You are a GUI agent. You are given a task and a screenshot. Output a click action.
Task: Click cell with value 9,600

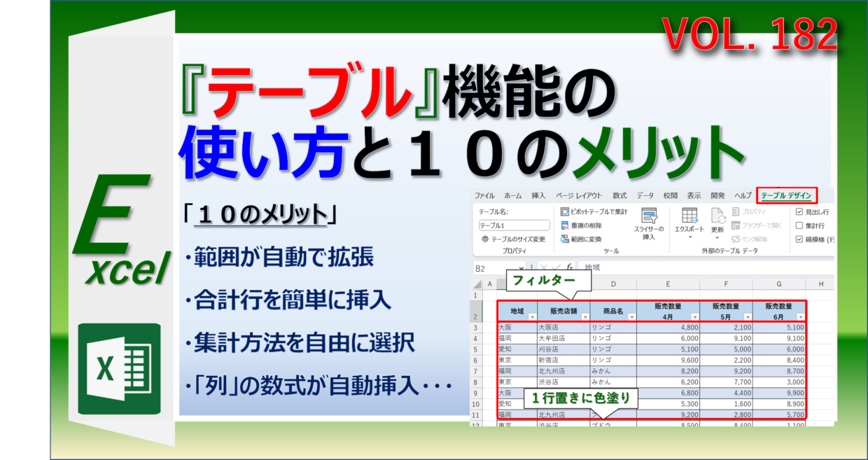click(x=668, y=360)
